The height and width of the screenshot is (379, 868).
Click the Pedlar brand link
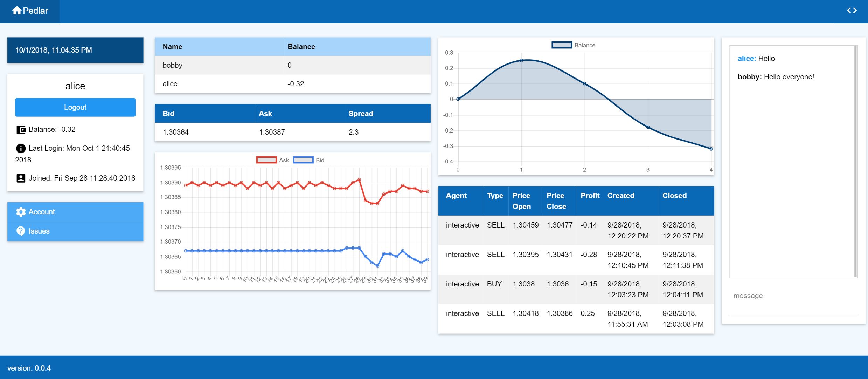pos(35,11)
